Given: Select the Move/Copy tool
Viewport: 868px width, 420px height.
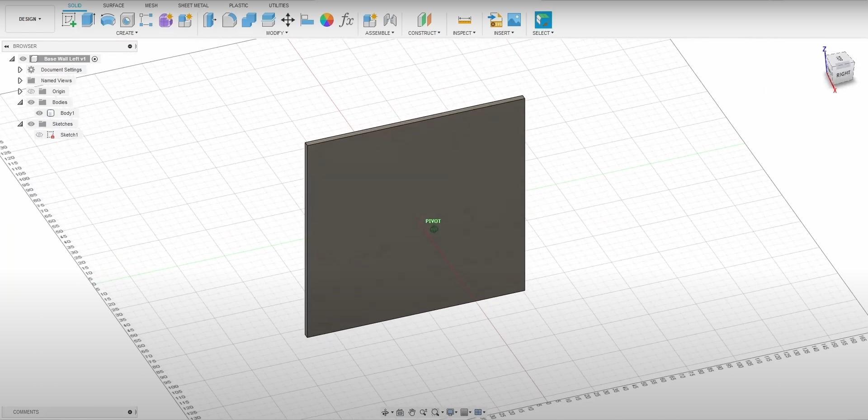Looking at the screenshot, I should point(288,20).
